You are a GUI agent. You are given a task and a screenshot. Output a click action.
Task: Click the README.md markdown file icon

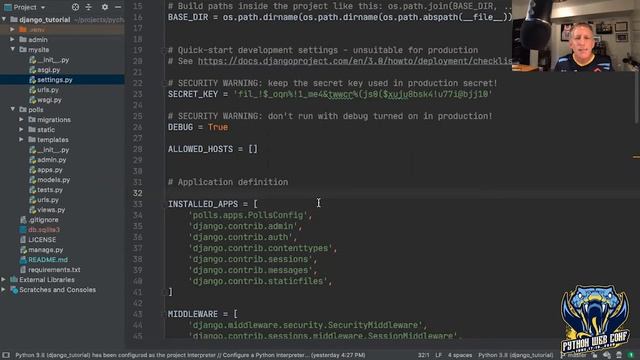pos(23,260)
